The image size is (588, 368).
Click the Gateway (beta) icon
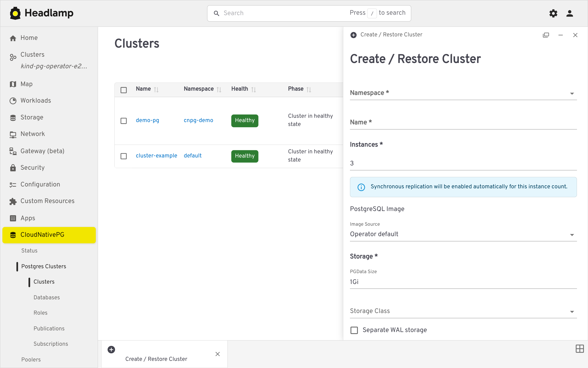(x=13, y=151)
